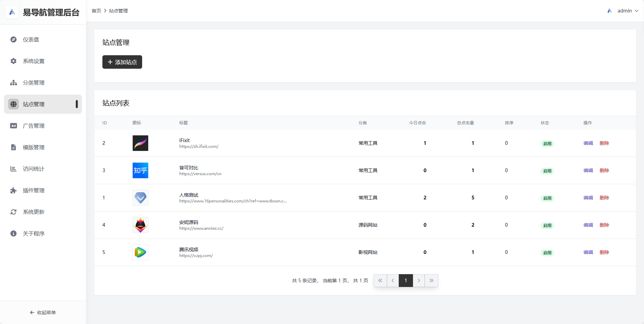The height and width of the screenshot is (324, 644).
Task: Toggle the enabled status of 安妮源码
Action: tap(547, 225)
